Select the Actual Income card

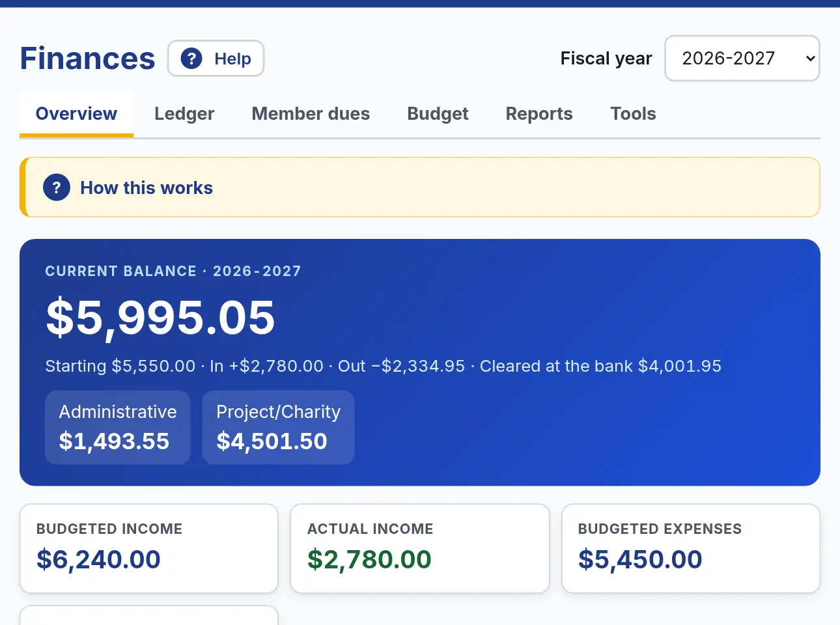coord(420,548)
